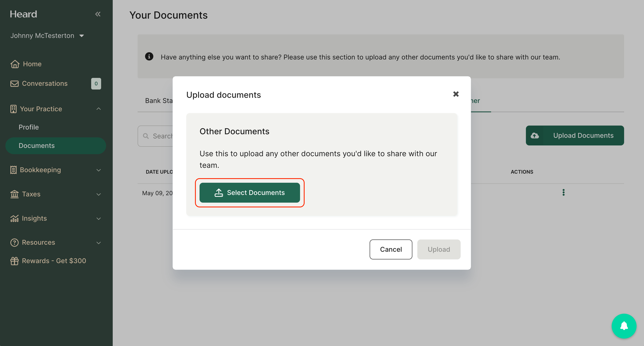The image size is (644, 346).
Task: Cancel the upload dialog
Action: coord(391,249)
